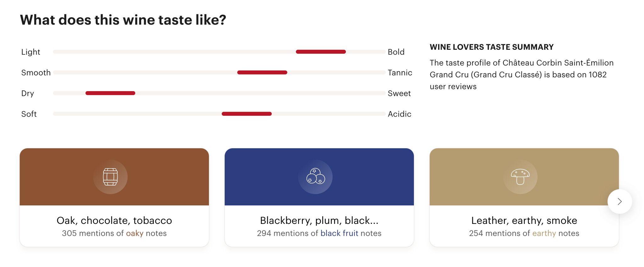This screenshot has height=267, width=644.
Task: Select the Soft-to-Acidic red indicator bar
Action: 247,114
